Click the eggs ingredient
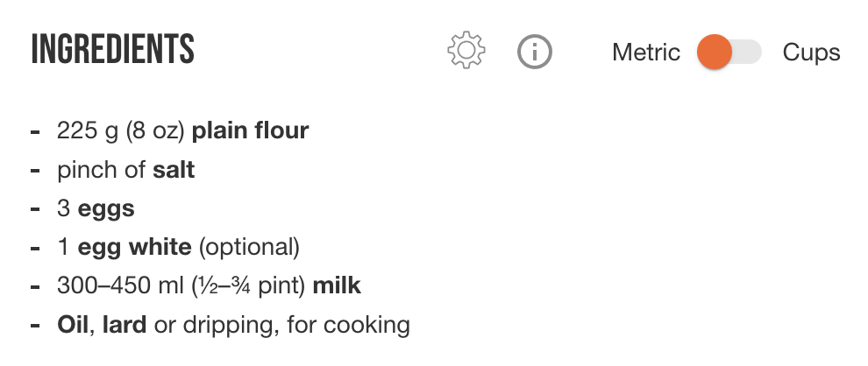This screenshot has height=366, width=868. 106,209
